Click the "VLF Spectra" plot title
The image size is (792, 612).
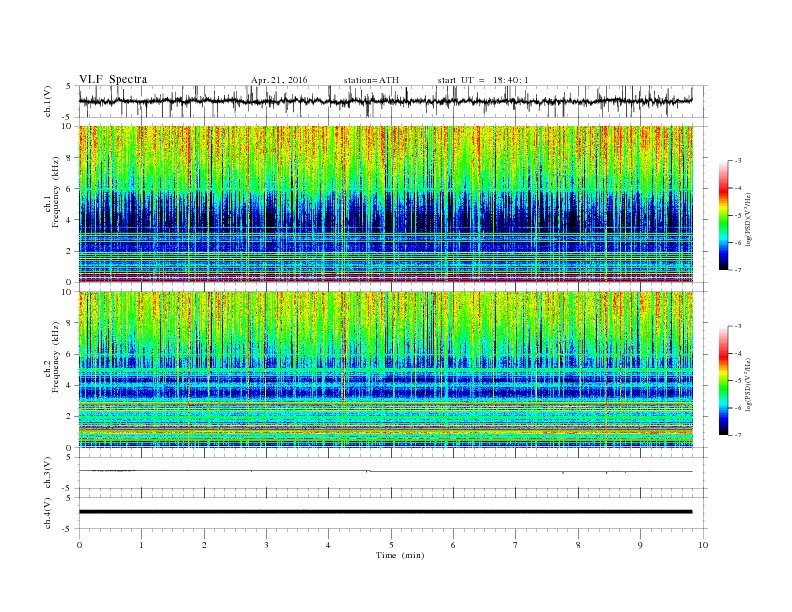[113, 79]
